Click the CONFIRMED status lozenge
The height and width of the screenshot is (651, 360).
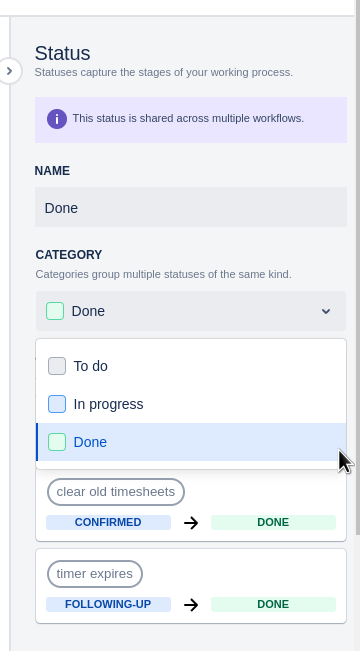[108, 522]
